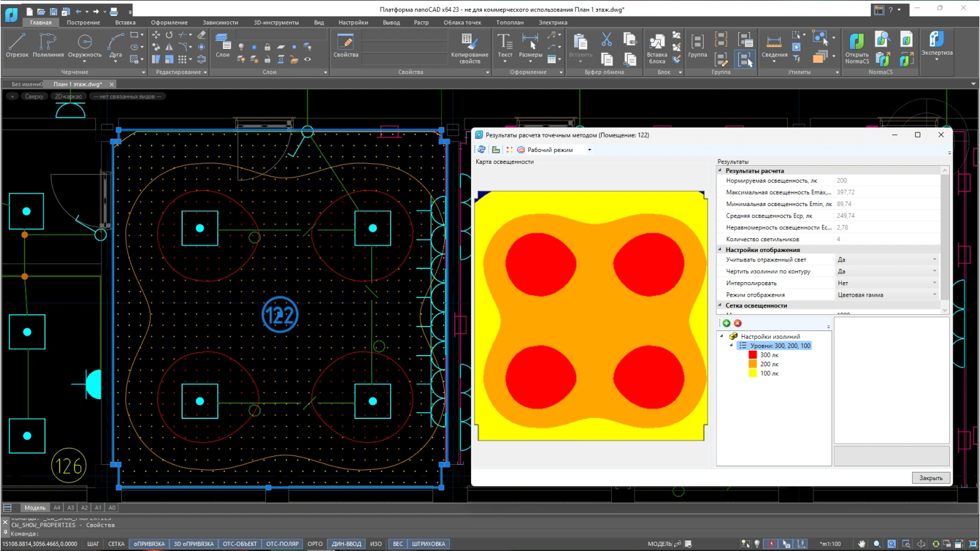Open the Электрика ribbon tab

coord(553,23)
